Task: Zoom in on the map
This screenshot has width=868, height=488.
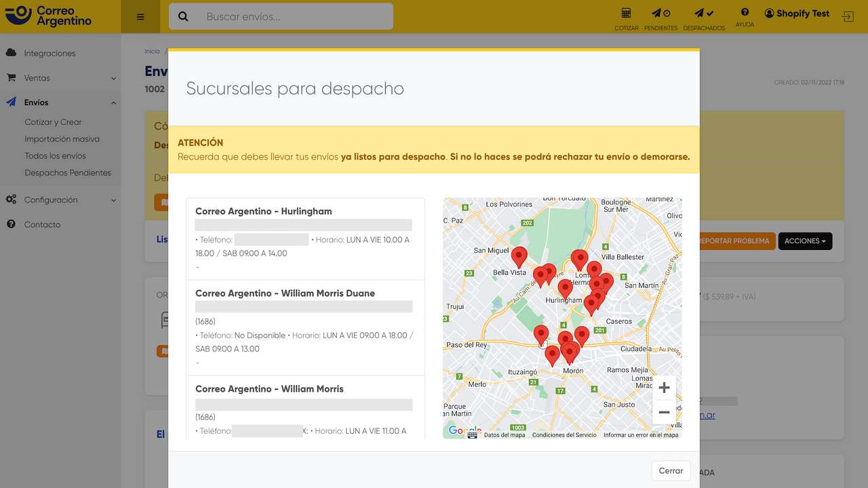Action: (x=664, y=387)
